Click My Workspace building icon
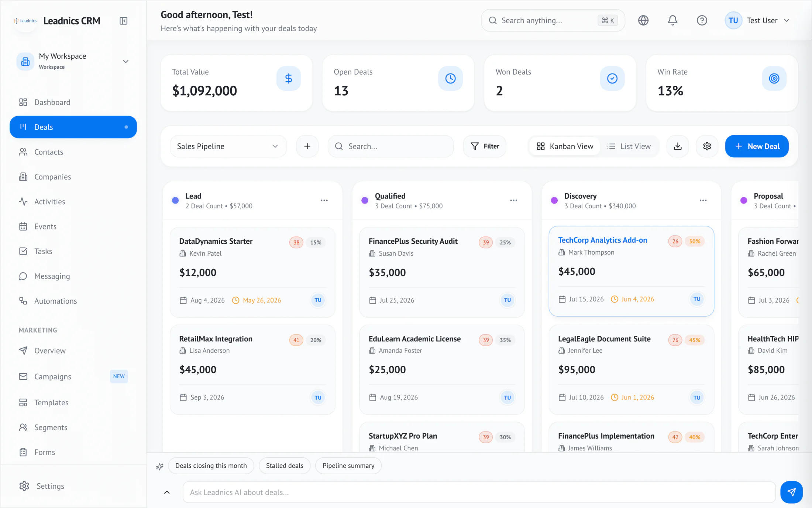This screenshot has width=812, height=508. [x=25, y=61]
